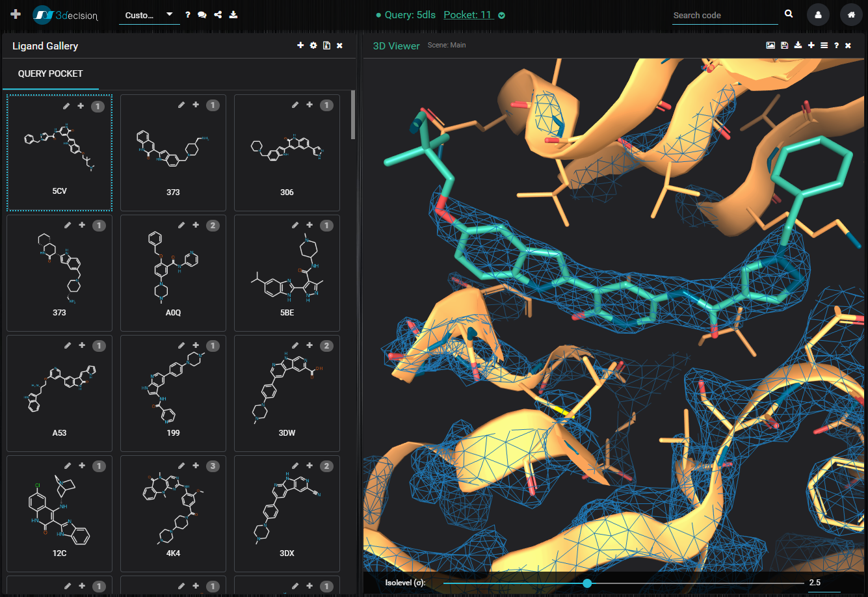Switch to the QUERY POCKET tab

[51, 74]
